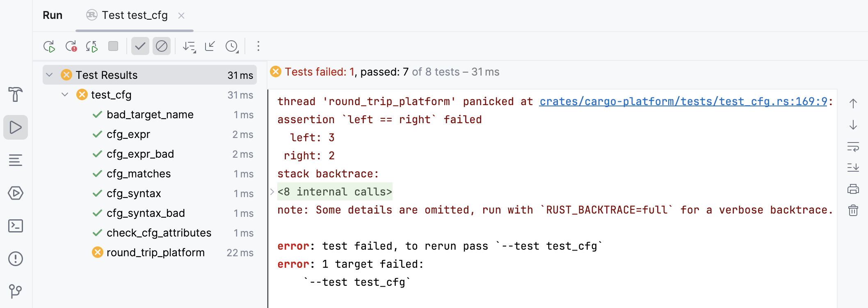Image resolution: width=868 pixels, height=308 pixels.
Task: Switch to the Test test_cfg tab
Action: (x=131, y=15)
